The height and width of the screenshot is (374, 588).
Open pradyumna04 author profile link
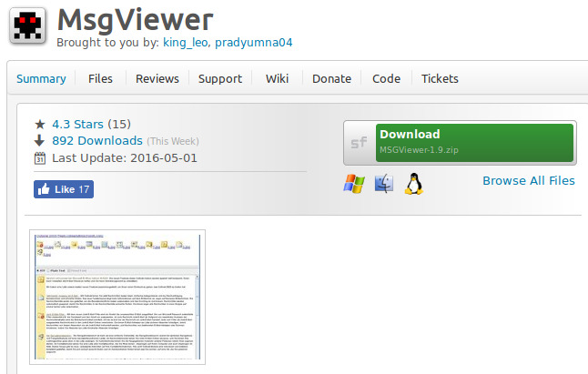254,43
